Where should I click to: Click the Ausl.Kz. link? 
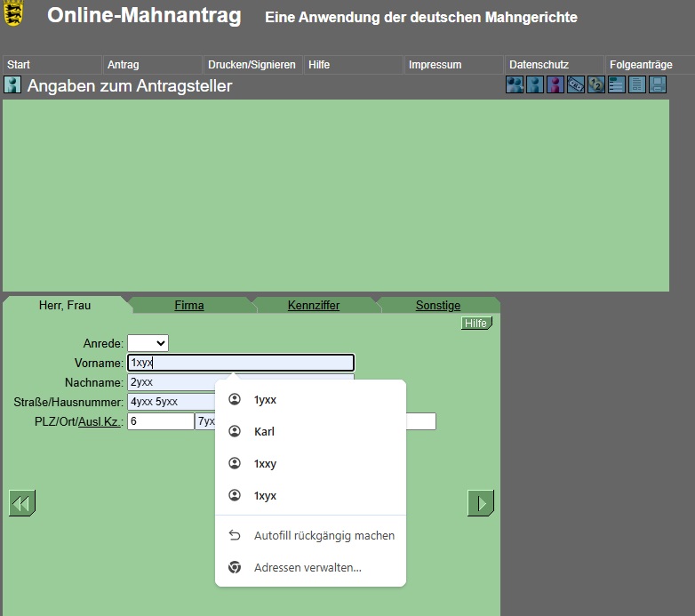(99, 421)
